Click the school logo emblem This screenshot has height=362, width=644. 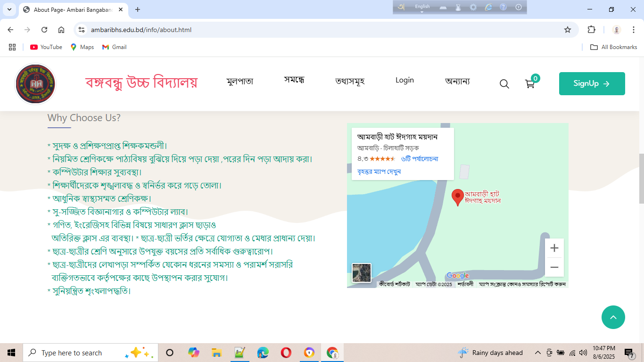[35, 84]
